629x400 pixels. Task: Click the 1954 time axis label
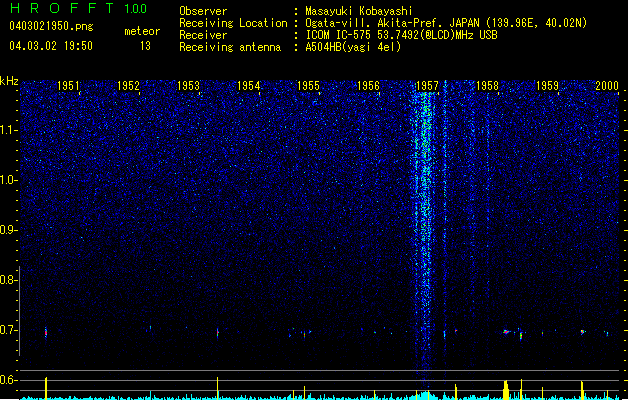[248, 85]
